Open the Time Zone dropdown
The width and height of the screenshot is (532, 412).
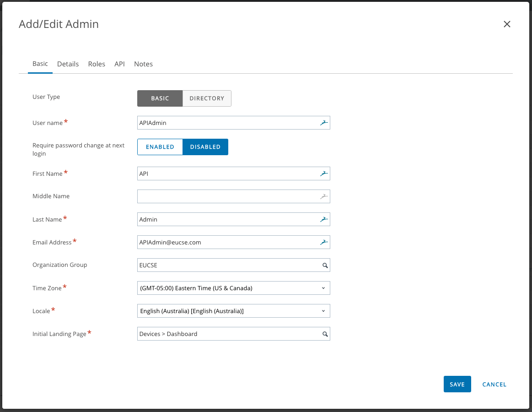[233, 288]
